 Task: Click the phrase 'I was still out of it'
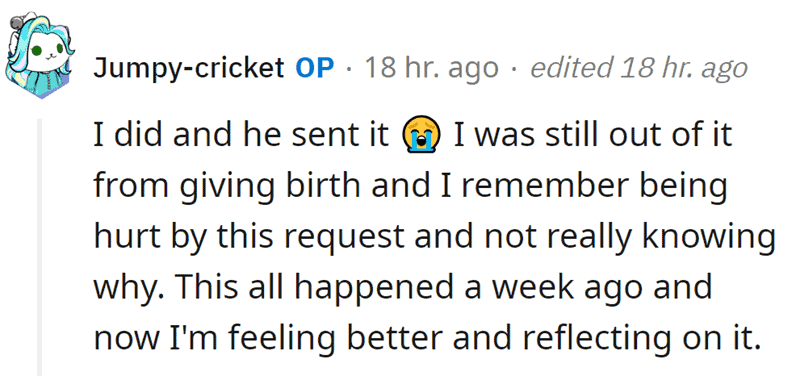pyautogui.click(x=593, y=135)
